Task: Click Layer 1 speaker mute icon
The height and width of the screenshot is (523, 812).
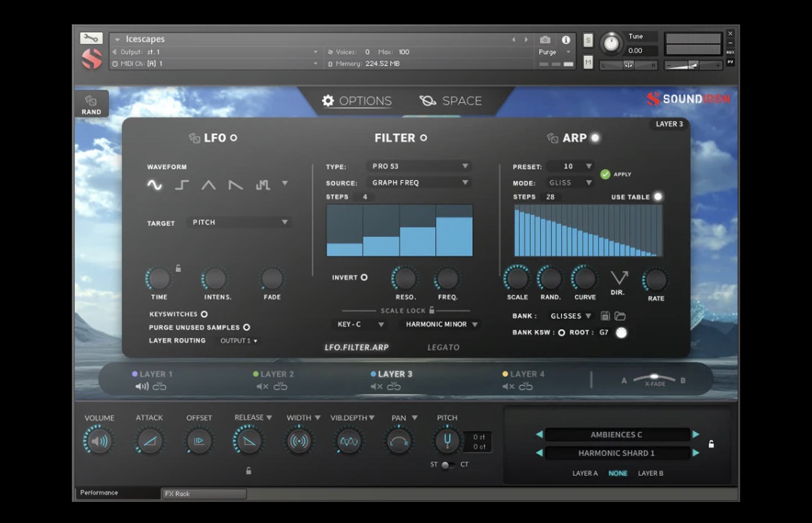Action: [x=142, y=386]
